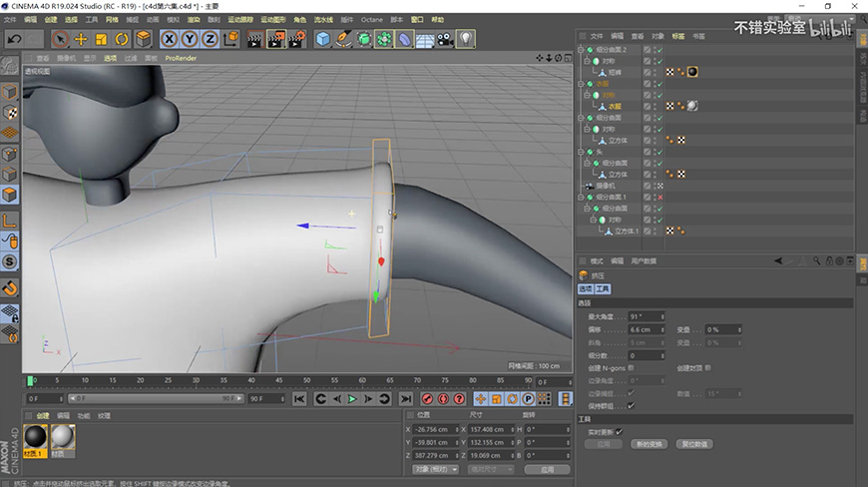Select the live selection arrow tool
868x487 pixels.
tap(60, 39)
